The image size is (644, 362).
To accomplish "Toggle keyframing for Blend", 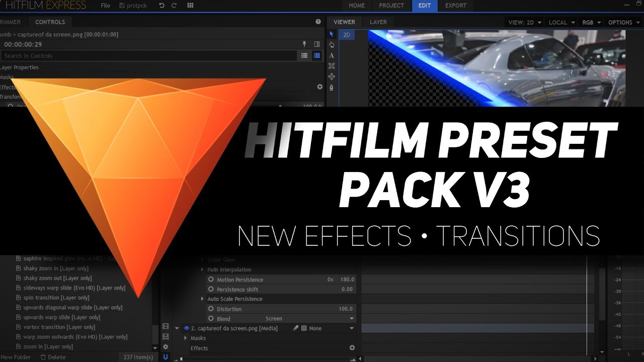I will point(211,319).
